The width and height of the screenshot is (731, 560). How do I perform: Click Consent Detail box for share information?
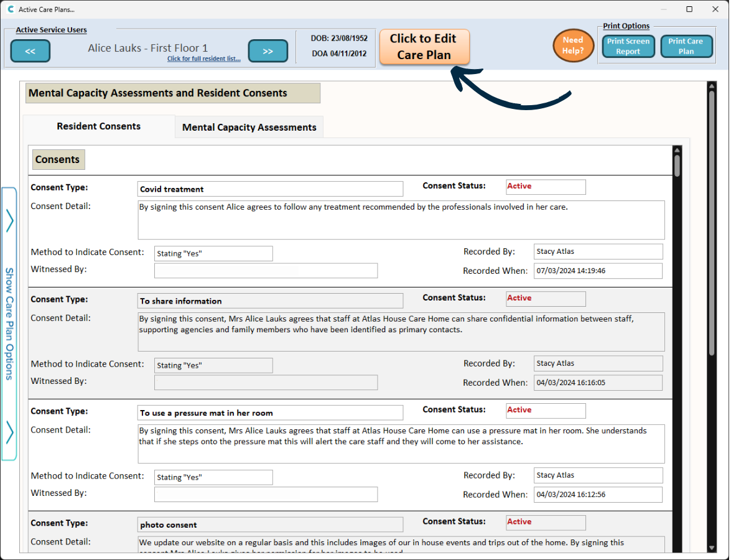click(x=401, y=332)
